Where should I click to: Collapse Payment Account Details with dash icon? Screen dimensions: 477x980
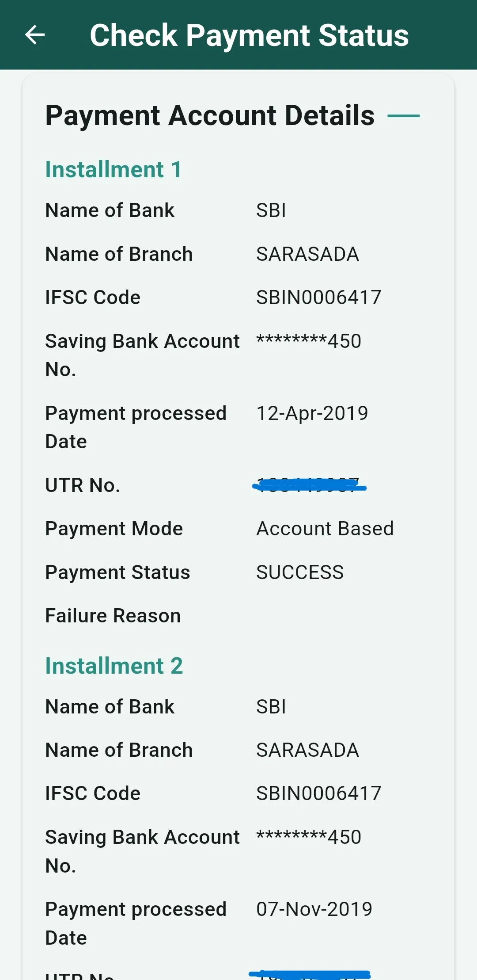404,116
